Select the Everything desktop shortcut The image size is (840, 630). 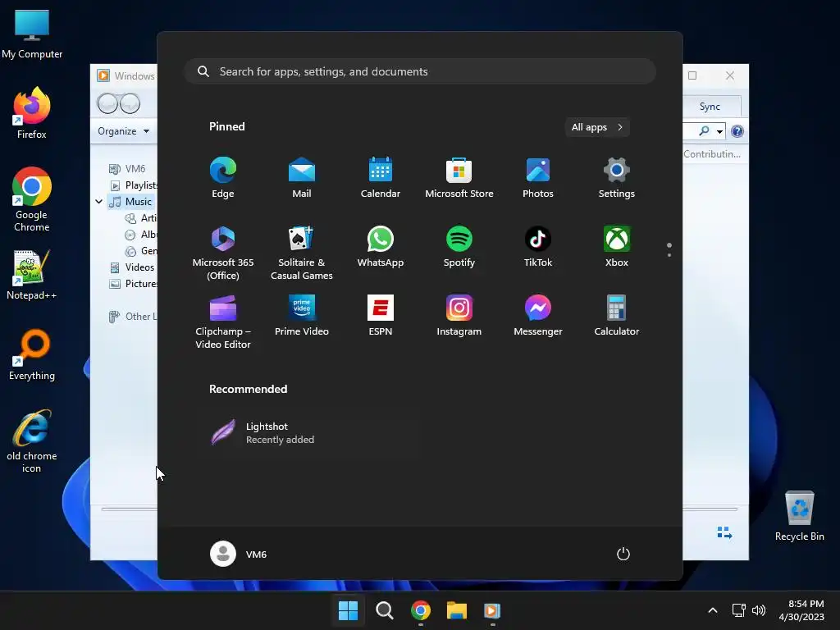click(32, 355)
